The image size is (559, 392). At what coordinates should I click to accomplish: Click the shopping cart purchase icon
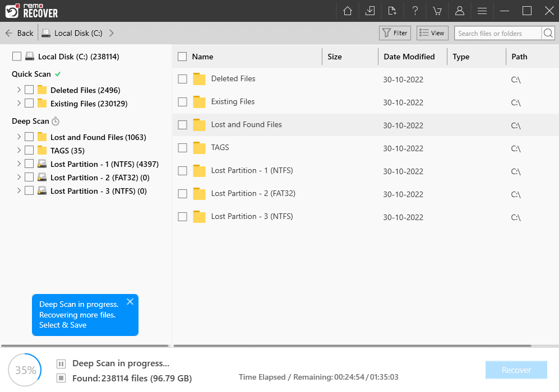437,11
